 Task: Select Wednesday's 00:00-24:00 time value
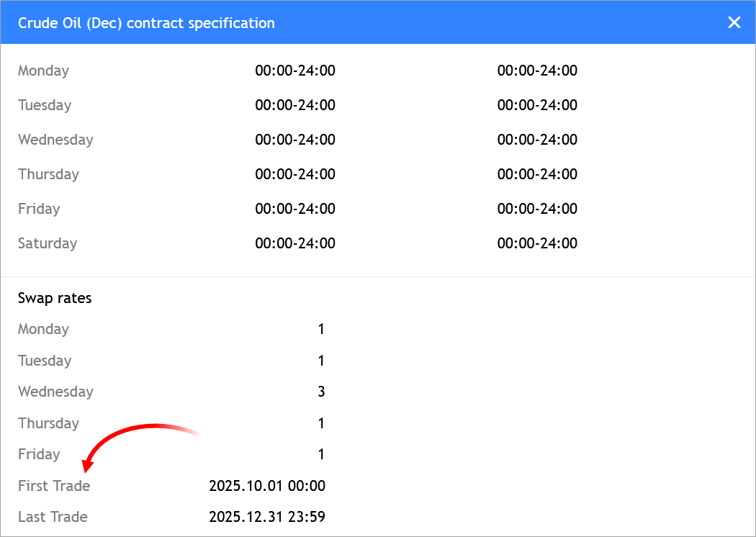(x=295, y=140)
